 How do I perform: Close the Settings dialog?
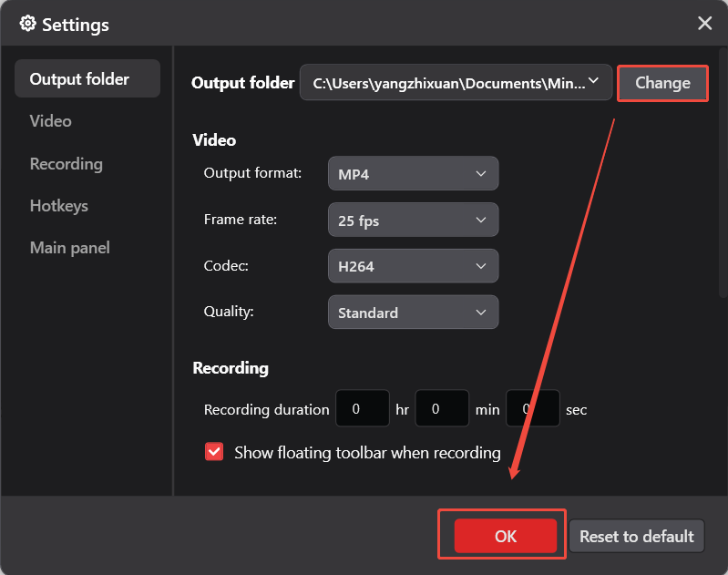[704, 24]
